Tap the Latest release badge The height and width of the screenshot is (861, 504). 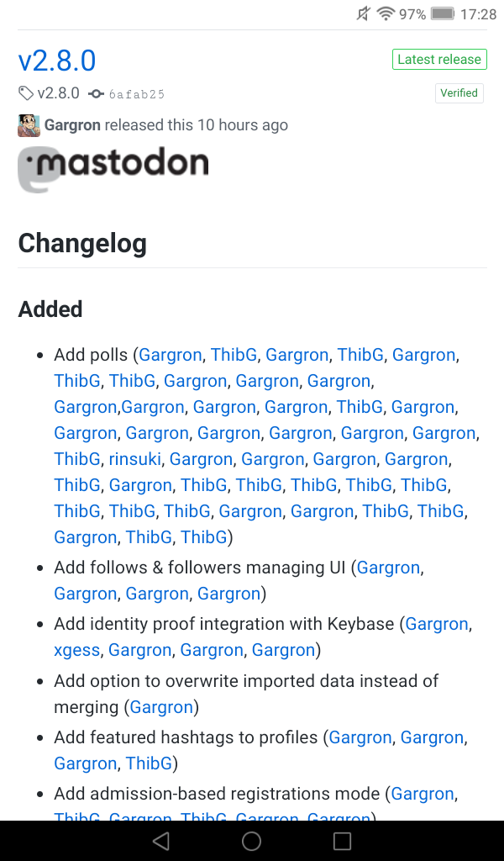pos(439,59)
